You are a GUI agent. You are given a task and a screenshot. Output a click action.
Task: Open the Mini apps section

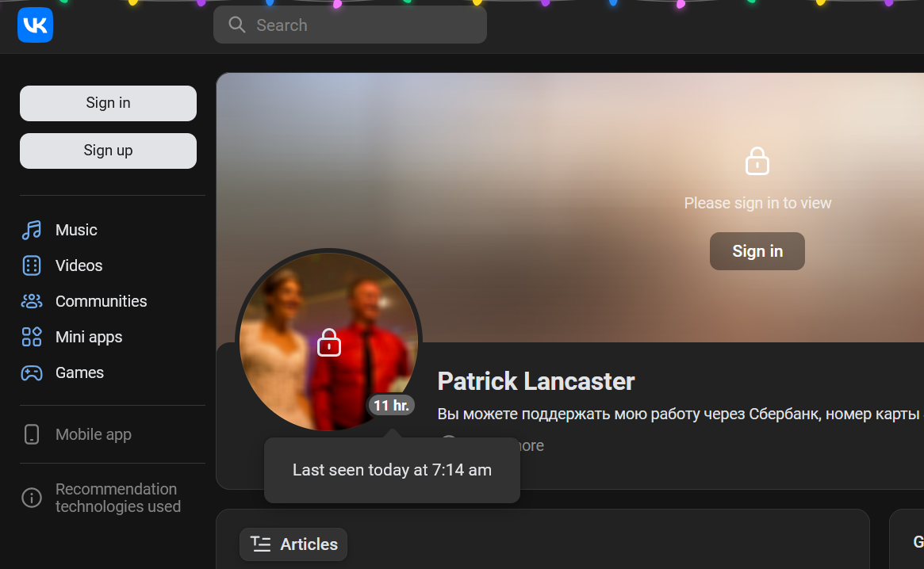pos(89,337)
